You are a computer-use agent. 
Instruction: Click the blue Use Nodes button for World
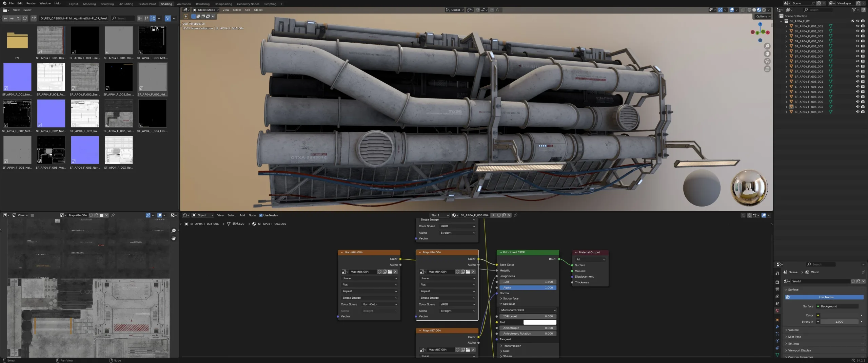point(826,297)
